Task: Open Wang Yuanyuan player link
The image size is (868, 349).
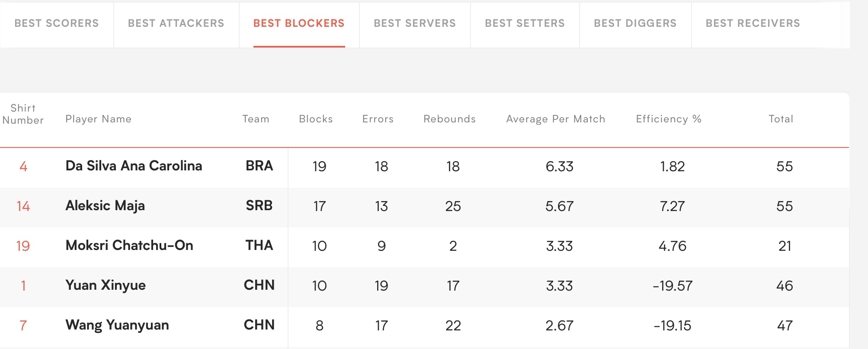Action: click(117, 325)
